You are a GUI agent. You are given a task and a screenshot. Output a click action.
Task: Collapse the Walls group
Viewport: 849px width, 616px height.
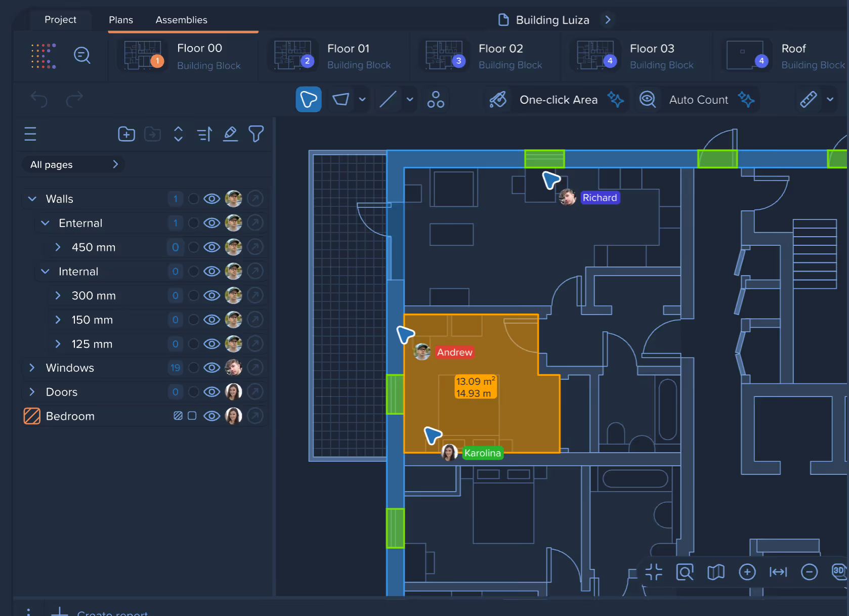point(32,198)
